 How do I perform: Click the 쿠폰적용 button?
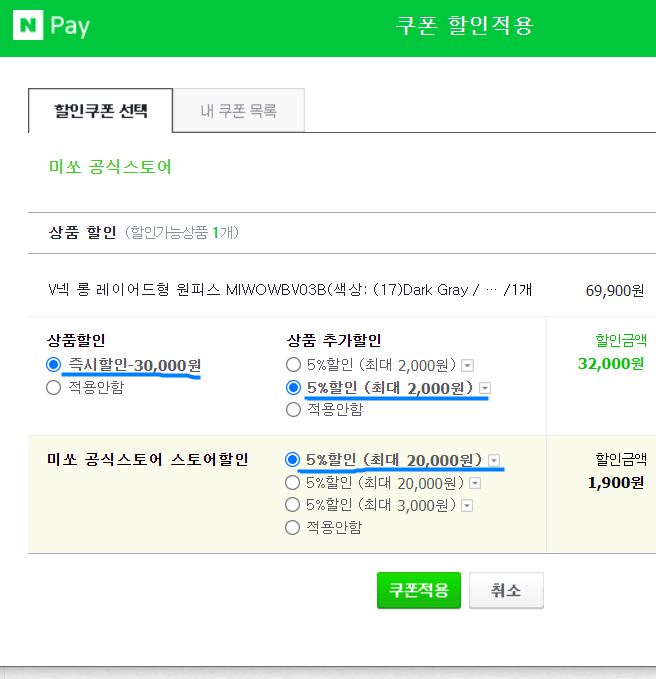(419, 590)
